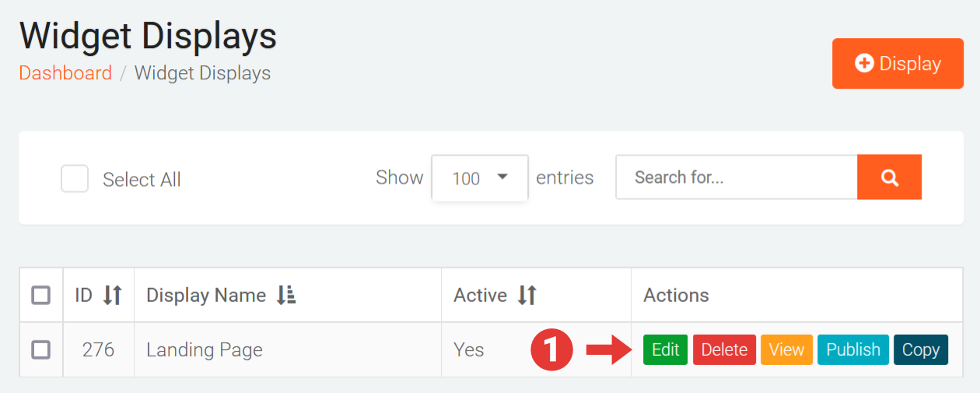Check the table header checkbox
This screenshot has height=393, width=980.
(x=40, y=296)
